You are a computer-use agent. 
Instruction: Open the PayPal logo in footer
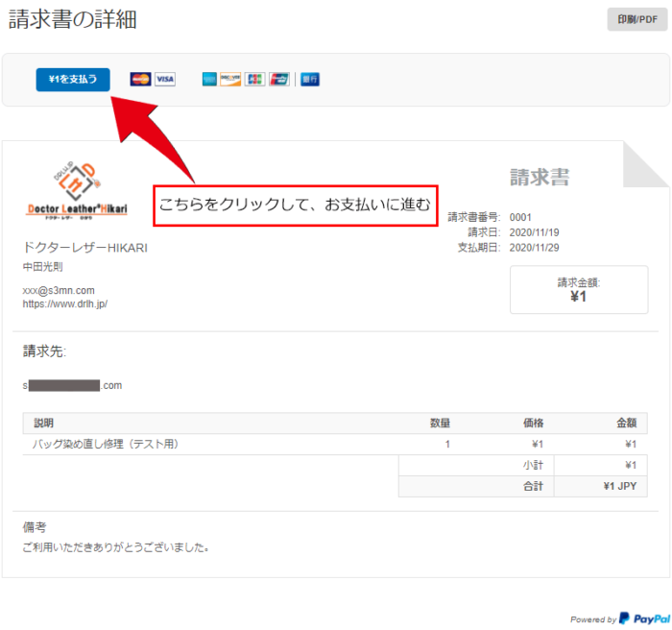pos(644,618)
